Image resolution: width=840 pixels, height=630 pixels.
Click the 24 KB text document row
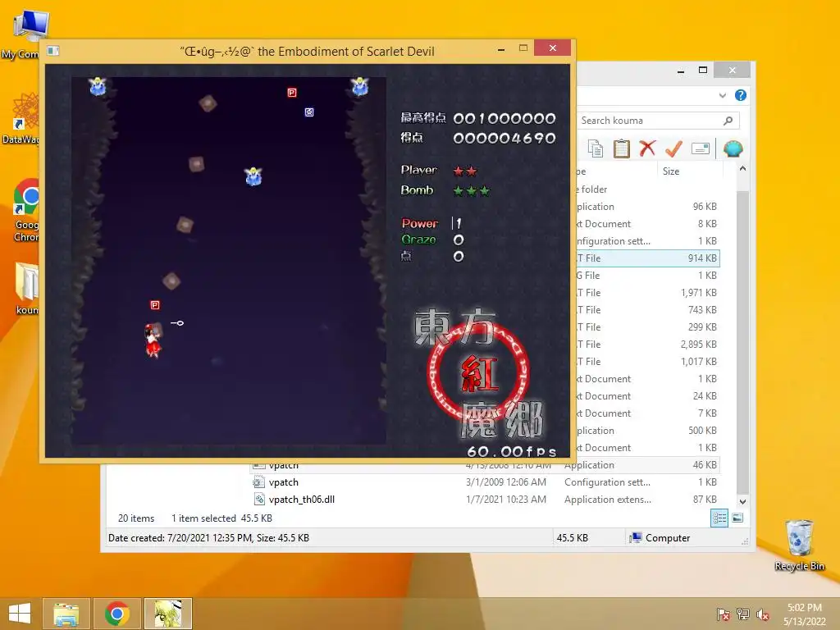click(648, 396)
